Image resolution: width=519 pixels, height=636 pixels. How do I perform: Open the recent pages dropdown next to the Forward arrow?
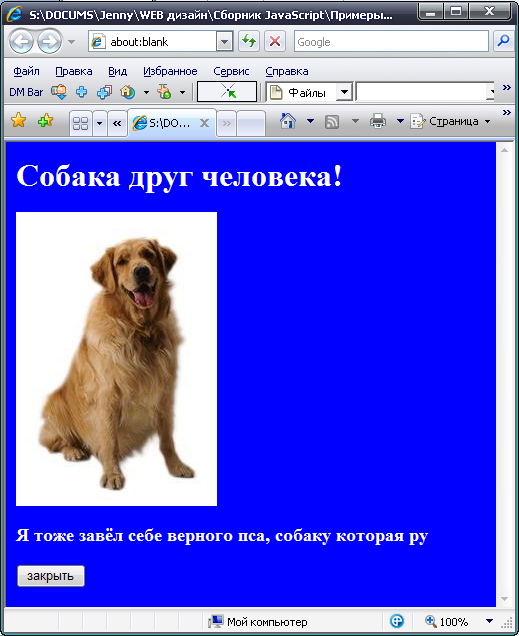click(72, 42)
